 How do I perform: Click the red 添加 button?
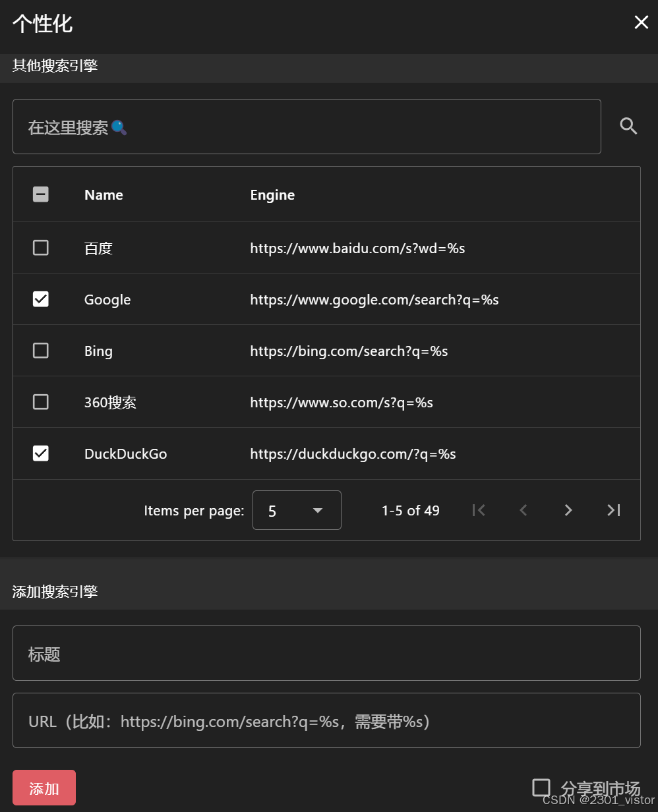coord(44,788)
